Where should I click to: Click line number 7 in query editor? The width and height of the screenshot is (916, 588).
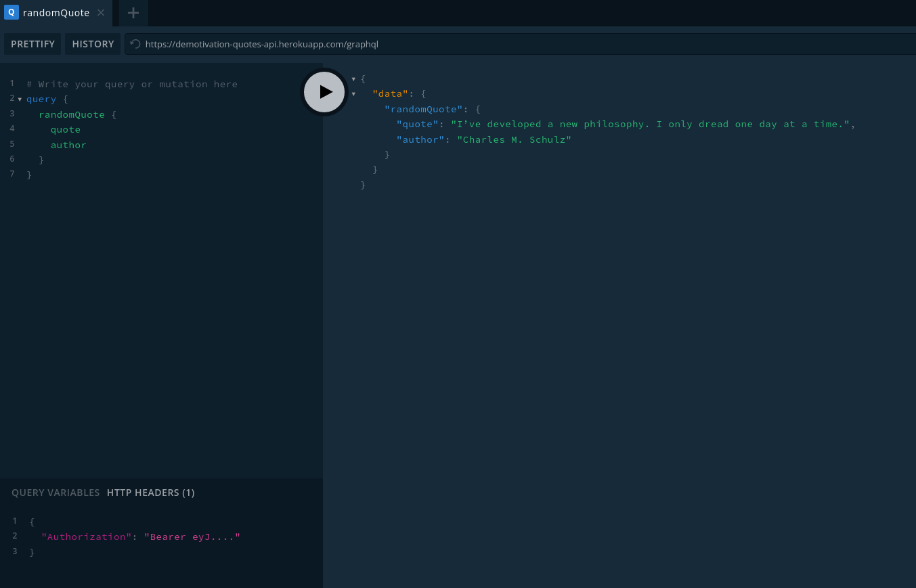pyautogui.click(x=12, y=174)
